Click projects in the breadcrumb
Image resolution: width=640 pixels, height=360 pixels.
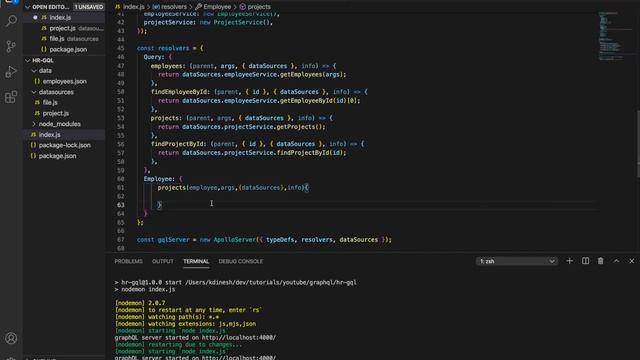point(259,7)
